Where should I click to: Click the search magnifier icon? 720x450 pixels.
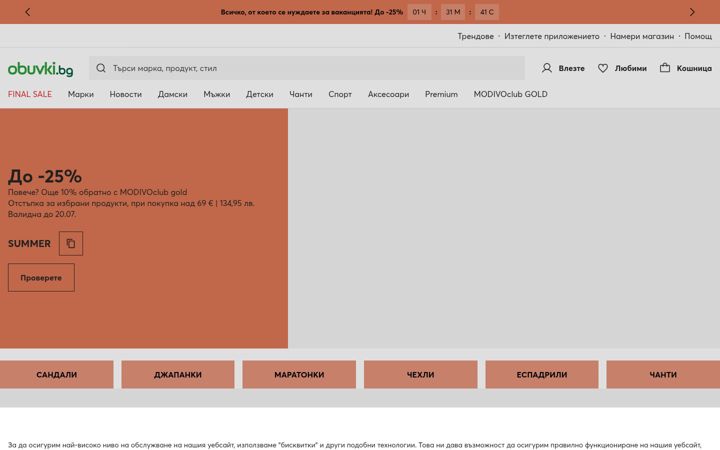pos(101,68)
